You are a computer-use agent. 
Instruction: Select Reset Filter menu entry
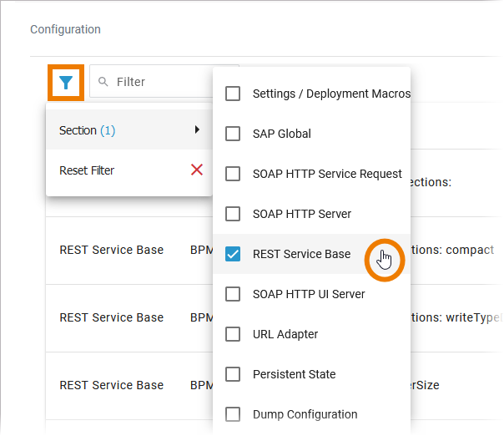click(x=87, y=170)
